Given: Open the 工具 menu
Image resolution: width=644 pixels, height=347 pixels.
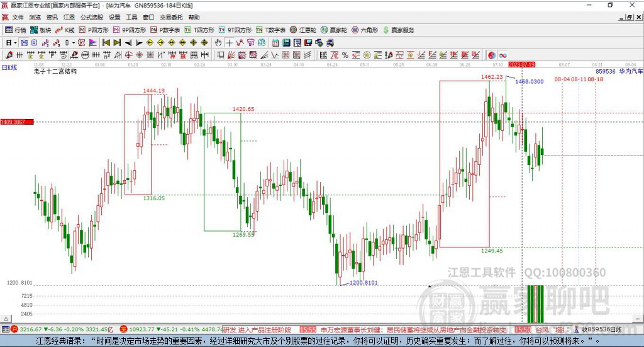Looking at the screenshot, I should coord(131,17).
